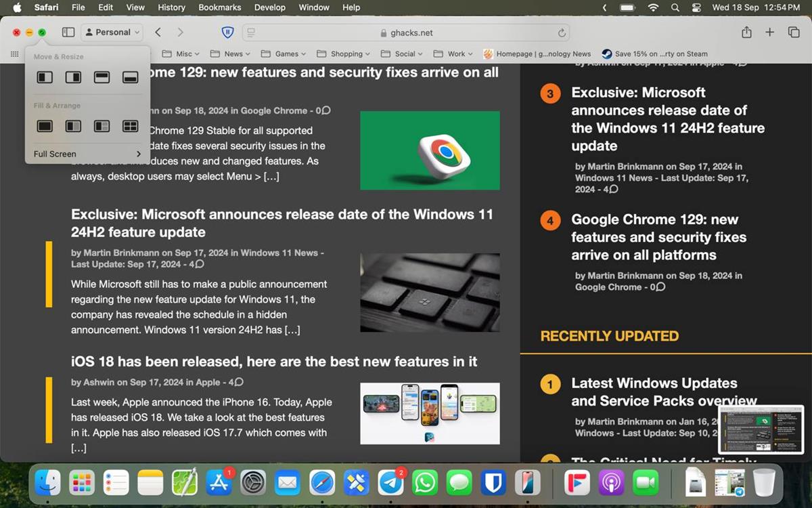812x508 pixels.
Task: Open the Develop menu
Action: (270, 7)
